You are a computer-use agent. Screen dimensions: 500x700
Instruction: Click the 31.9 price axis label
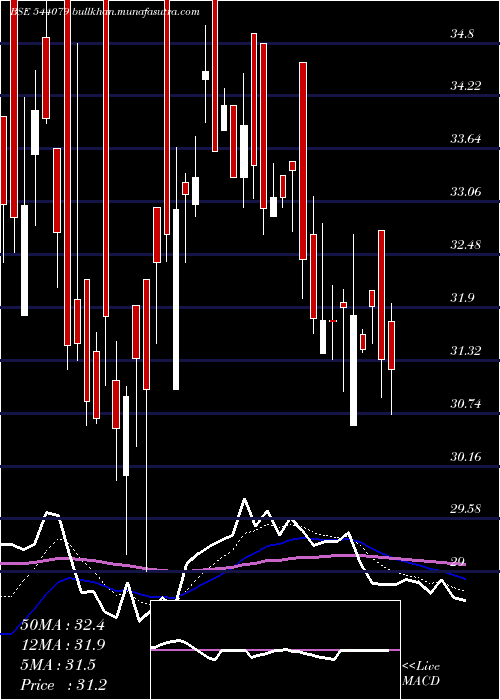point(462,298)
